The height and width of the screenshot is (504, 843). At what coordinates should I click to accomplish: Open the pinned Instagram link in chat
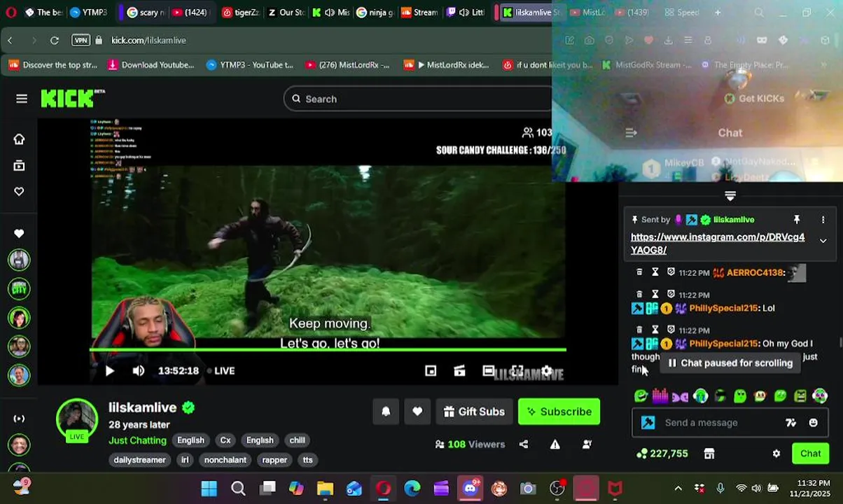click(x=718, y=244)
